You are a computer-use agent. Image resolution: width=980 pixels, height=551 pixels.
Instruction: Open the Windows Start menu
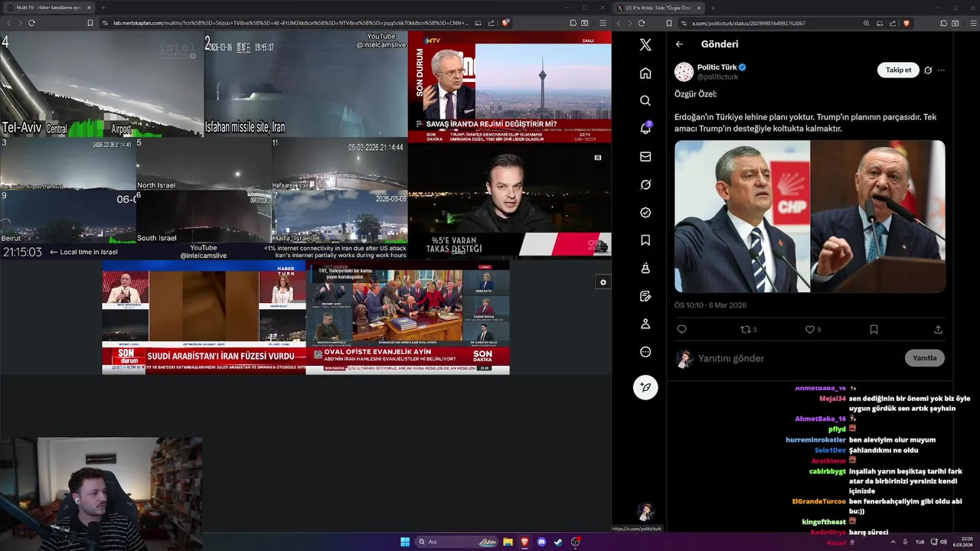tap(405, 542)
